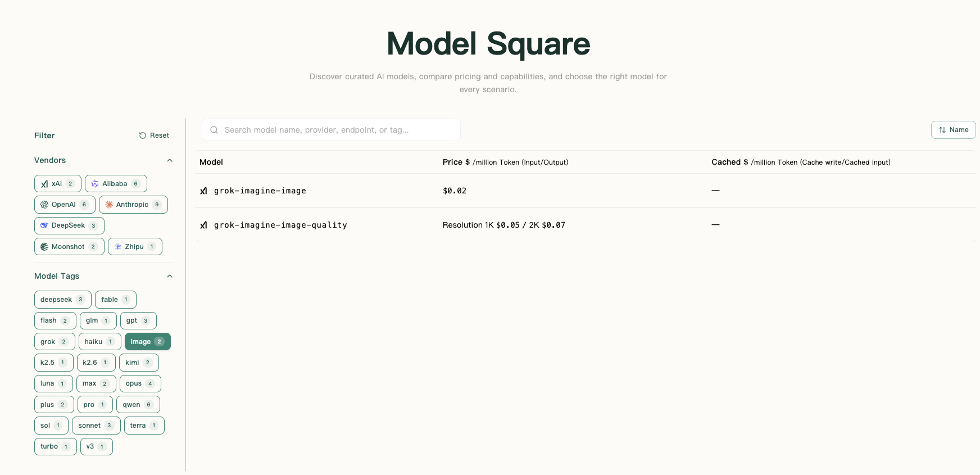
Task: Click the $0.02 price value
Action: (x=455, y=191)
